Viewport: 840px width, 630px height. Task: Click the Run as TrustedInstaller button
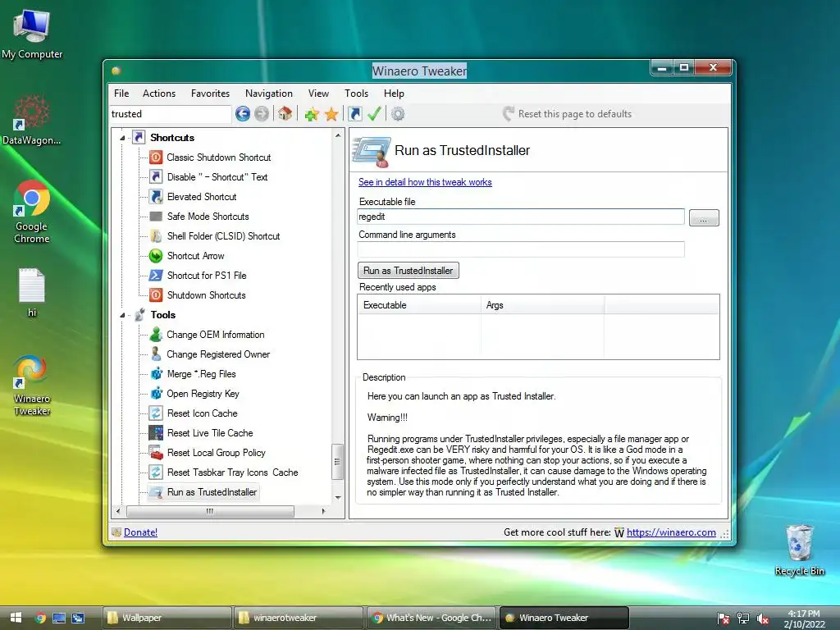409,271
